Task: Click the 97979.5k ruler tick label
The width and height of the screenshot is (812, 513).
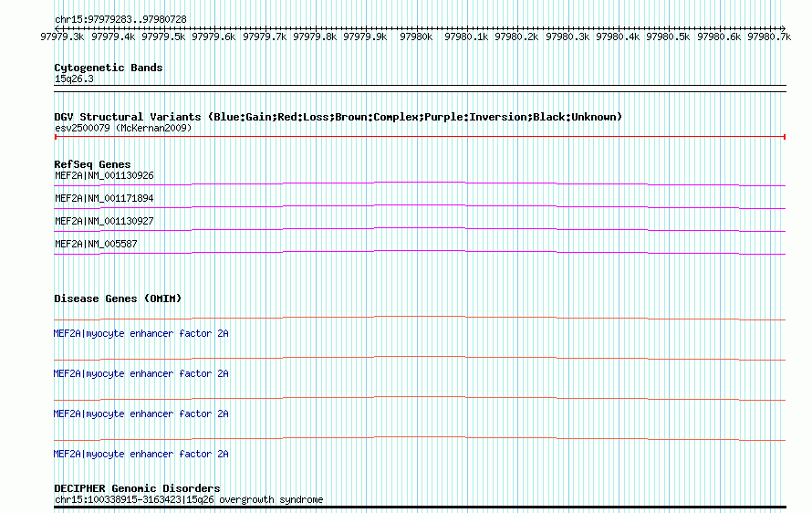Action: click(x=163, y=37)
